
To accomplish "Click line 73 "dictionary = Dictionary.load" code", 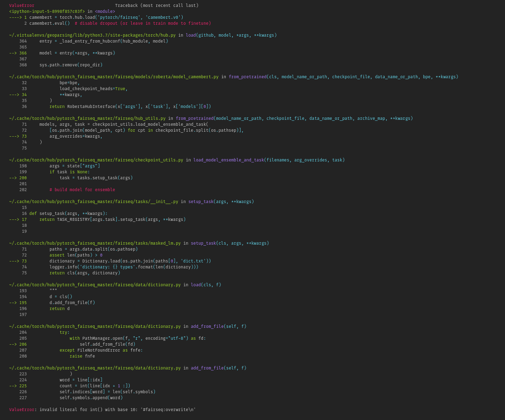I will point(130,261).
